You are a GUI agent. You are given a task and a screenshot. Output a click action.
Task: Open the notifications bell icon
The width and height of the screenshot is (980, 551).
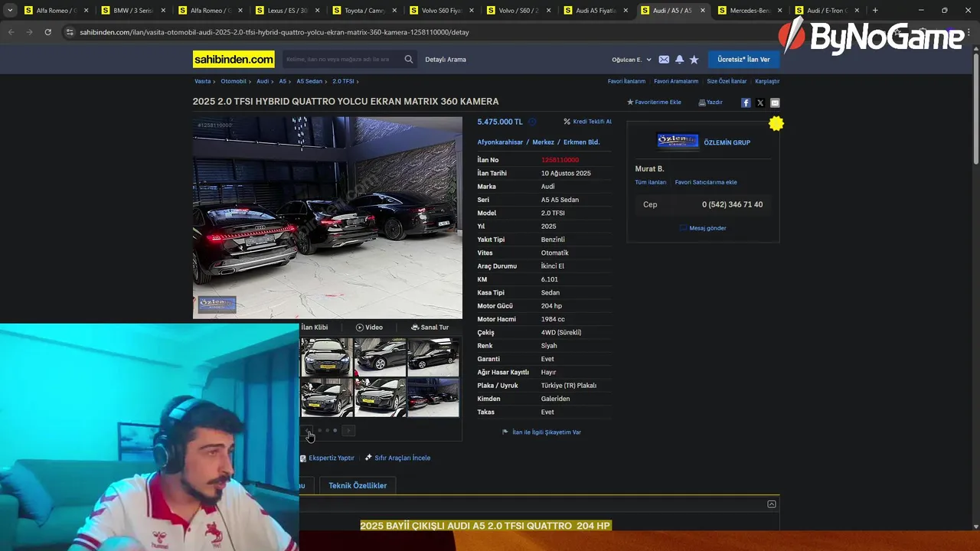(679, 59)
